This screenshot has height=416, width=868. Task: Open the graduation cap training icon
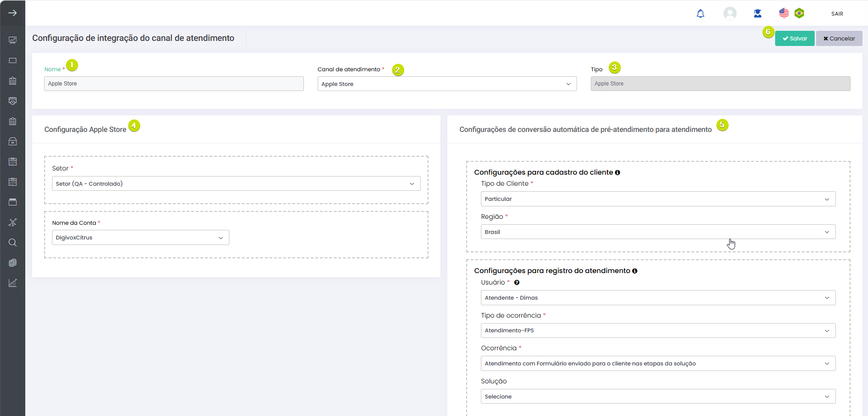pyautogui.click(x=758, y=14)
